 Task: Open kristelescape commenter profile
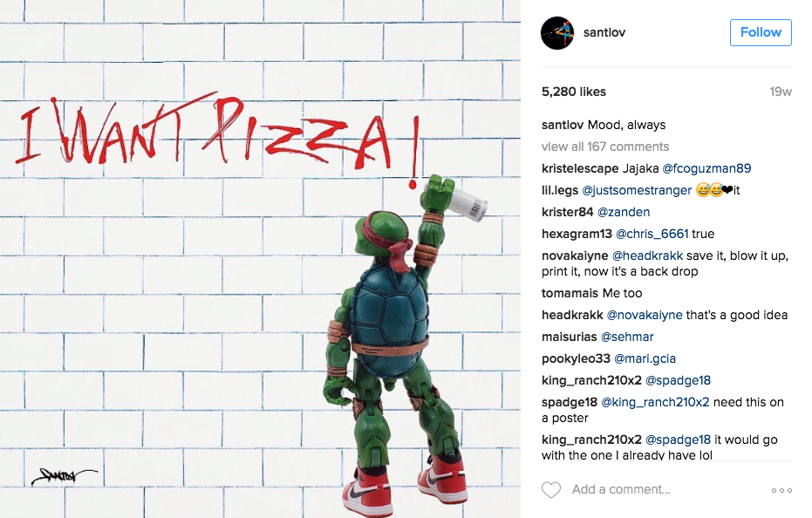pyautogui.click(x=580, y=168)
